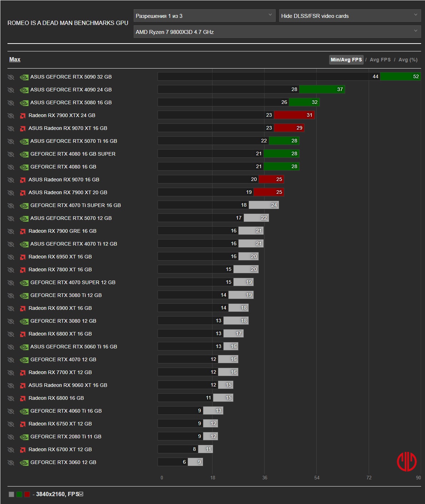Switch to the Avg FPS view
The height and width of the screenshot is (504, 425).
(380, 60)
